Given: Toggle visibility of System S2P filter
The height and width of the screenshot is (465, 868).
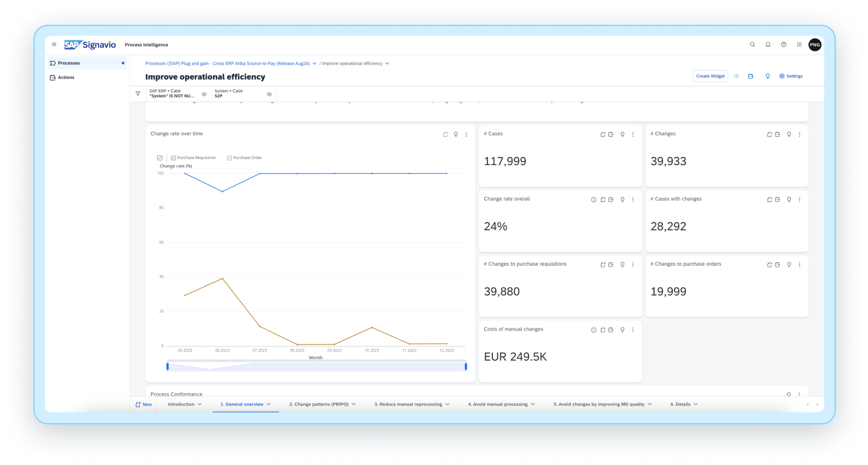Looking at the screenshot, I should (x=269, y=94).
